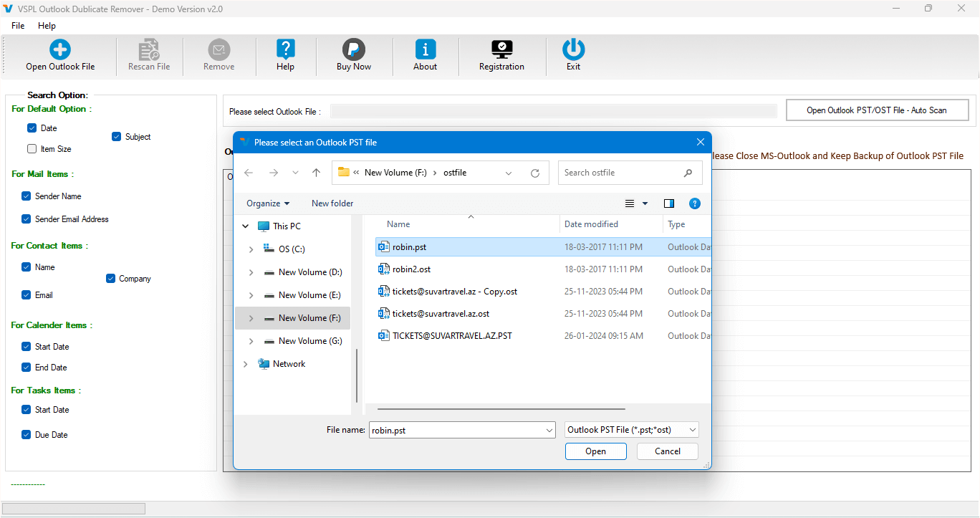Image resolution: width=980 pixels, height=518 pixels.
Task: Click the tickets@suvartravel.az - Copy.ost file icon
Action: coord(384,292)
